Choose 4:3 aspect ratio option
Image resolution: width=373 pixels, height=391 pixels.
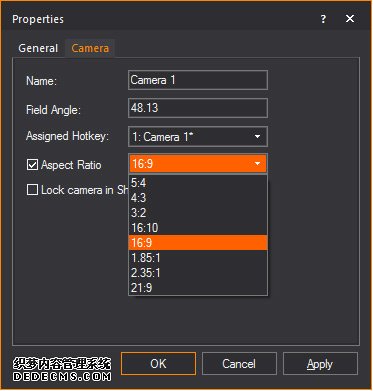[x=198, y=198]
